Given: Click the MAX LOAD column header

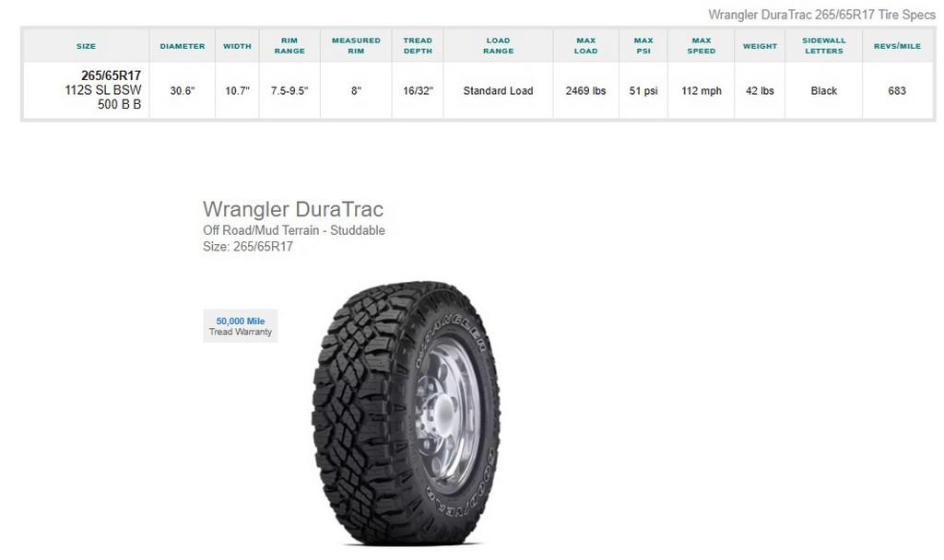Looking at the screenshot, I should click(585, 46).
